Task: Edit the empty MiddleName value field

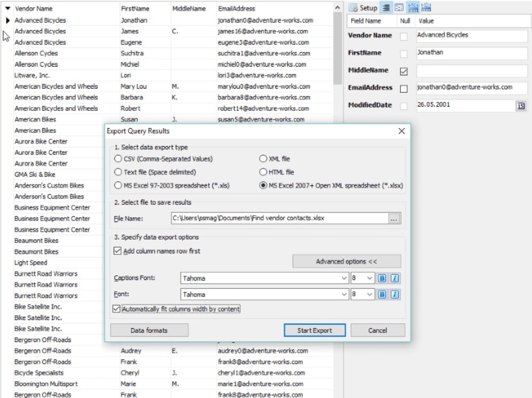Action: (472, 70)
